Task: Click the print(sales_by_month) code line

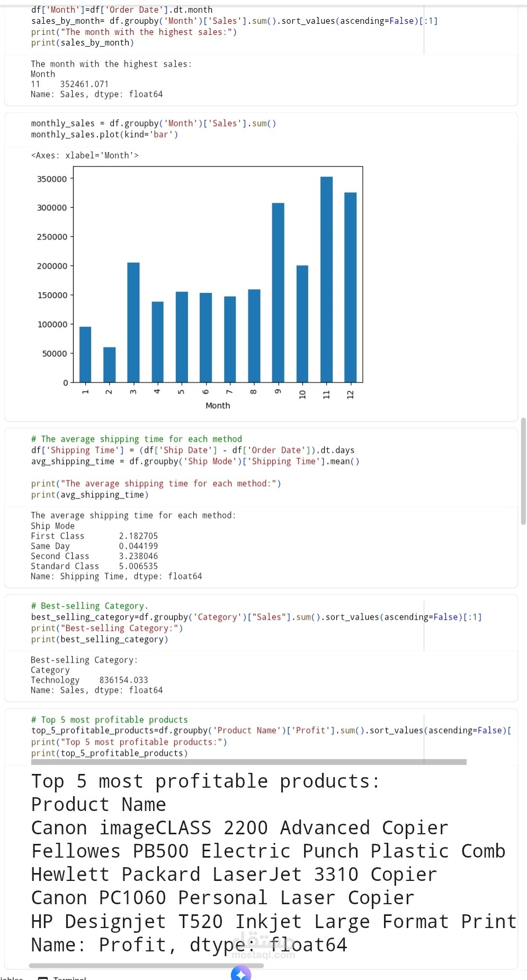Action: (x=83, y=43)
